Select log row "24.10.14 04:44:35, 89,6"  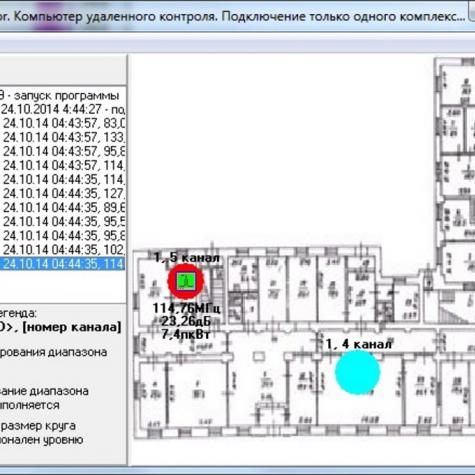pyautogui.click(x=63, y=207)
